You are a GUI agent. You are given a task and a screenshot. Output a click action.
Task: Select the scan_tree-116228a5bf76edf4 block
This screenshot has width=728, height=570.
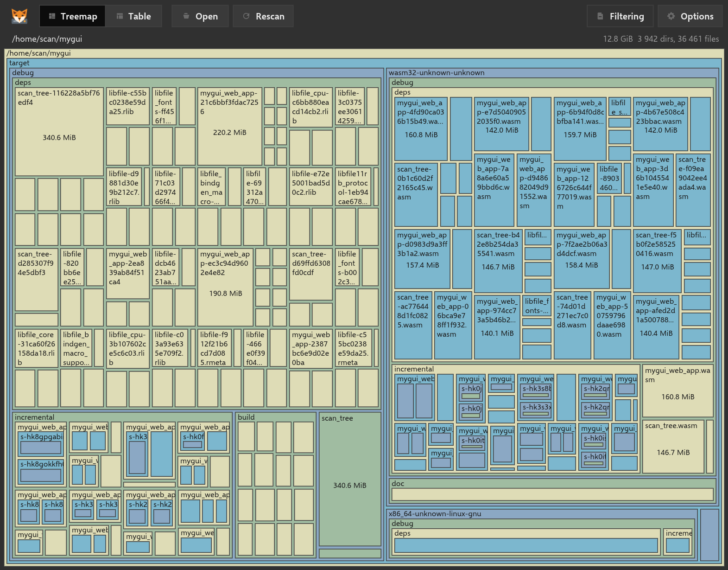[x=59, y=132]
